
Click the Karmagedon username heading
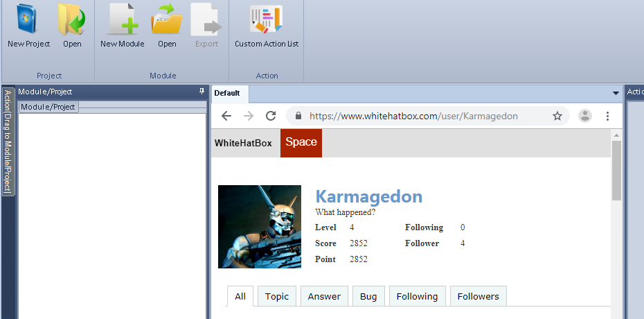368,196
